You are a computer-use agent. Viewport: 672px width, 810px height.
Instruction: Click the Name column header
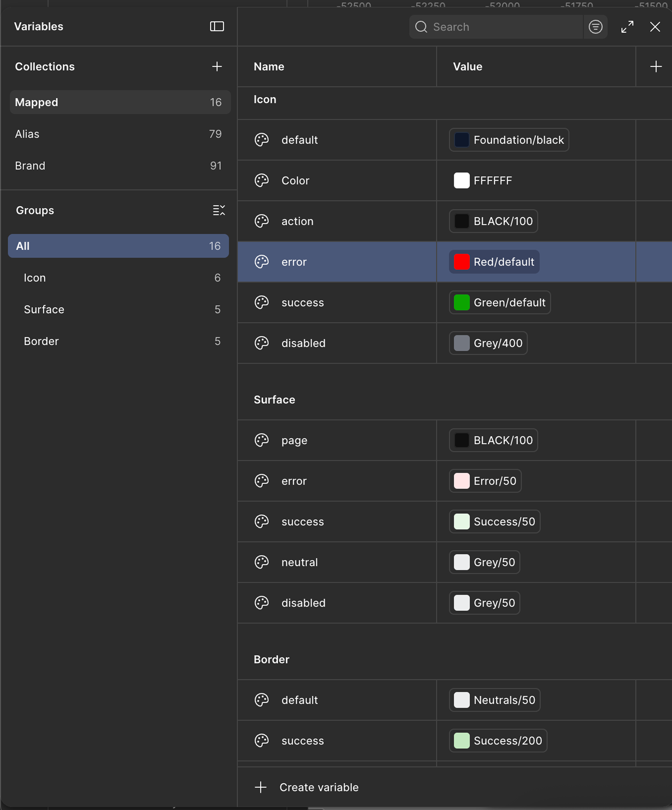pyautogui.click(x=269, y=67)
